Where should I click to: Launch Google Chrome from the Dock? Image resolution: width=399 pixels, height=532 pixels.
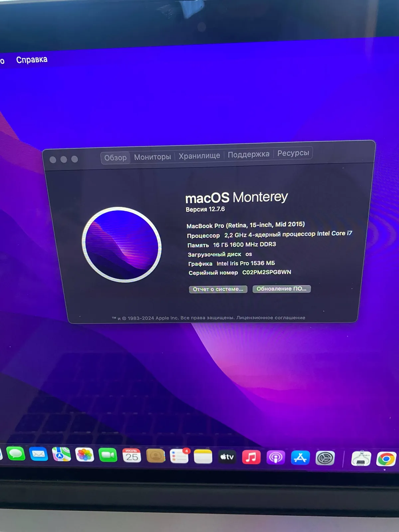386,459
